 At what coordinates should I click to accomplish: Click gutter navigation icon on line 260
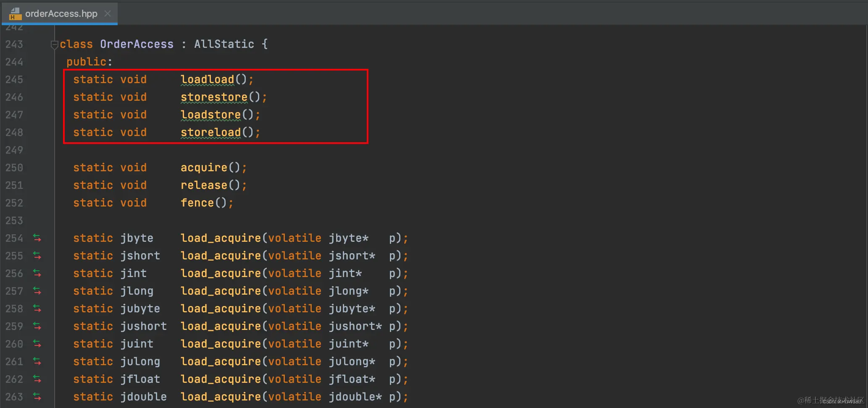pyautogui.click(x=37, y=344)
